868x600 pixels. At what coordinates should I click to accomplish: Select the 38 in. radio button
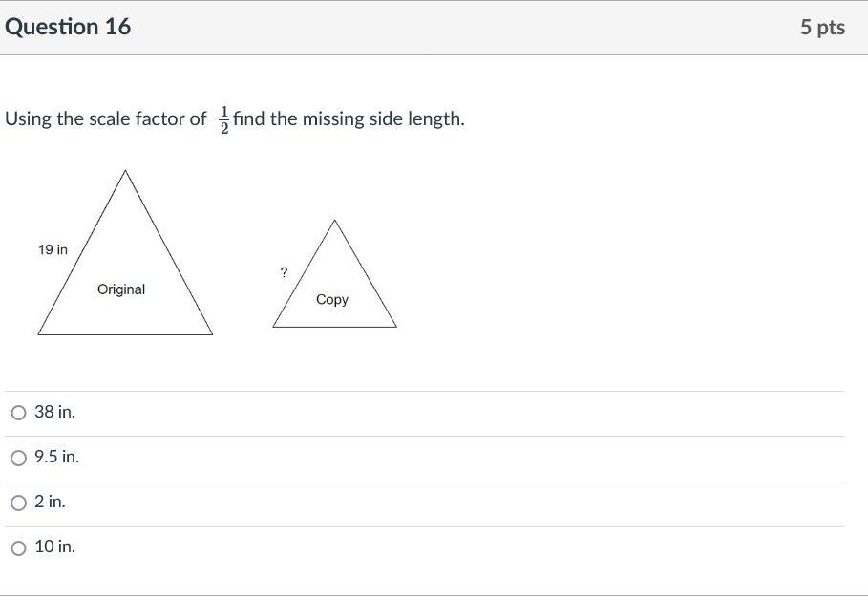coord(18,413)
